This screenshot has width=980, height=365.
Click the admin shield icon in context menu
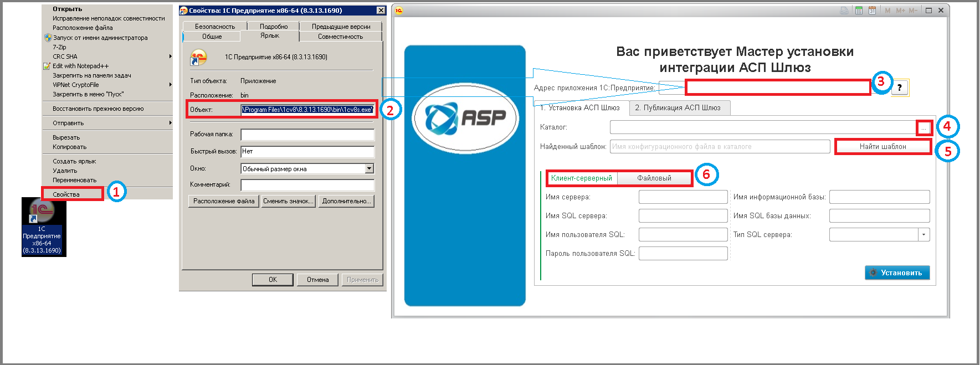[48, 38]
